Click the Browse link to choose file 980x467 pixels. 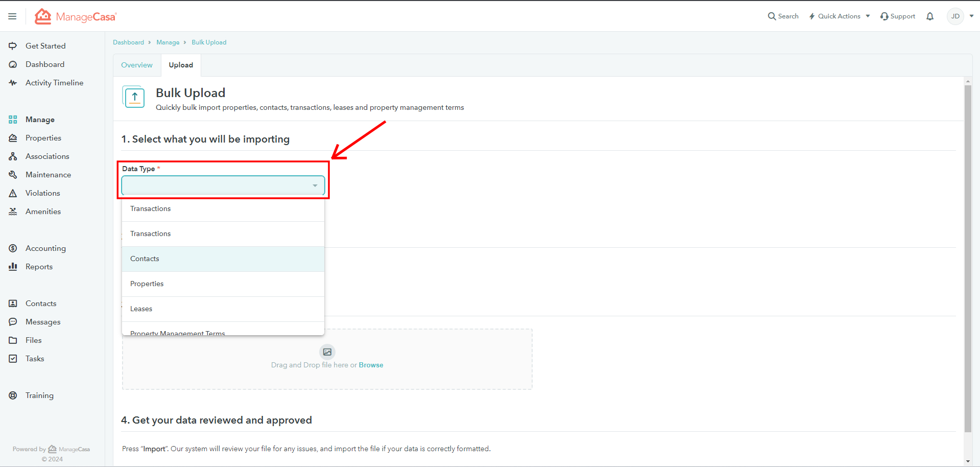(x=371, y=365)
